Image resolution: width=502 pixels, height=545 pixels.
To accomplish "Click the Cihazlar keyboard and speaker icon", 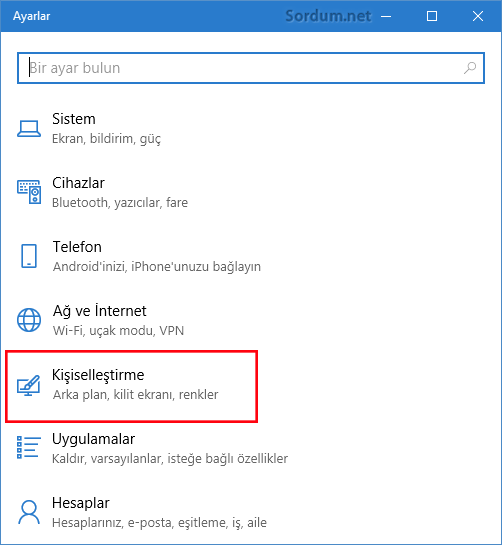I will tap(29, 192).
